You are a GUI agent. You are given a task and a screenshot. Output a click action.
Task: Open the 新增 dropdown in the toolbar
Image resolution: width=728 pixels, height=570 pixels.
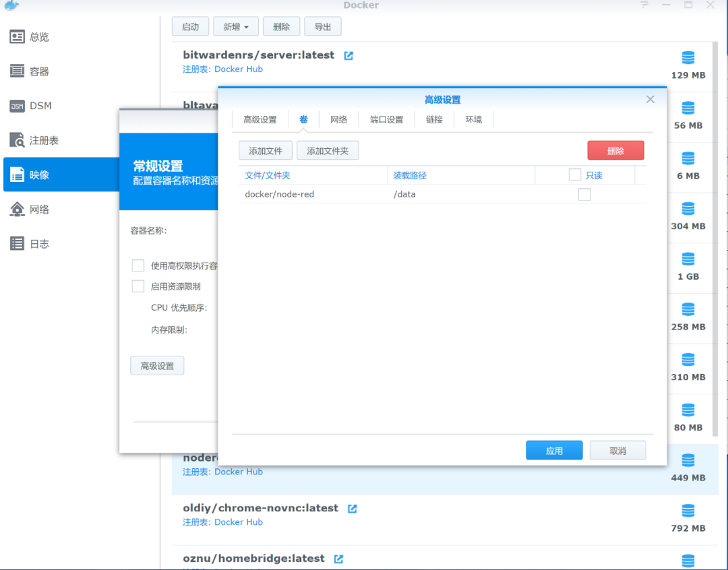pos(236,27)
